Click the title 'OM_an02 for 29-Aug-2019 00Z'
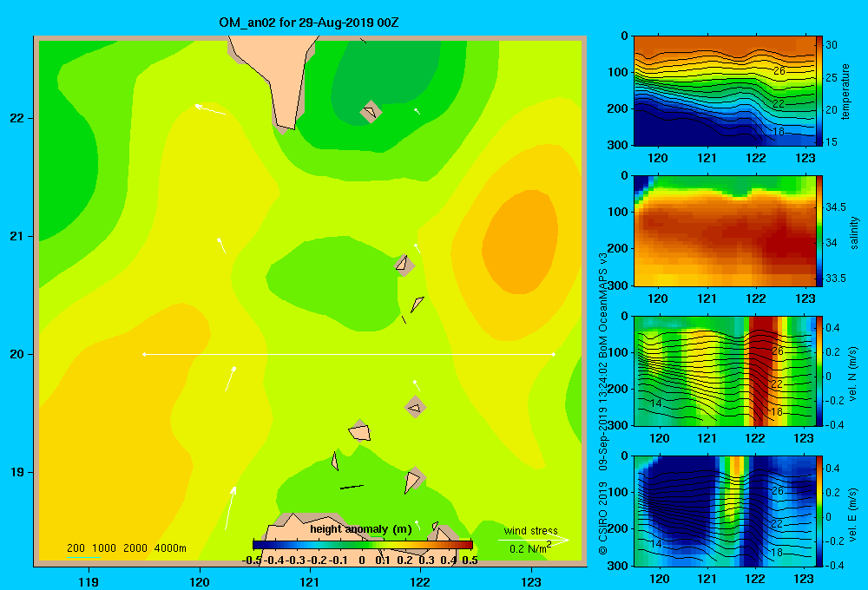The width and height of the screenshot is (868, 590). click(x=309, y=23)
